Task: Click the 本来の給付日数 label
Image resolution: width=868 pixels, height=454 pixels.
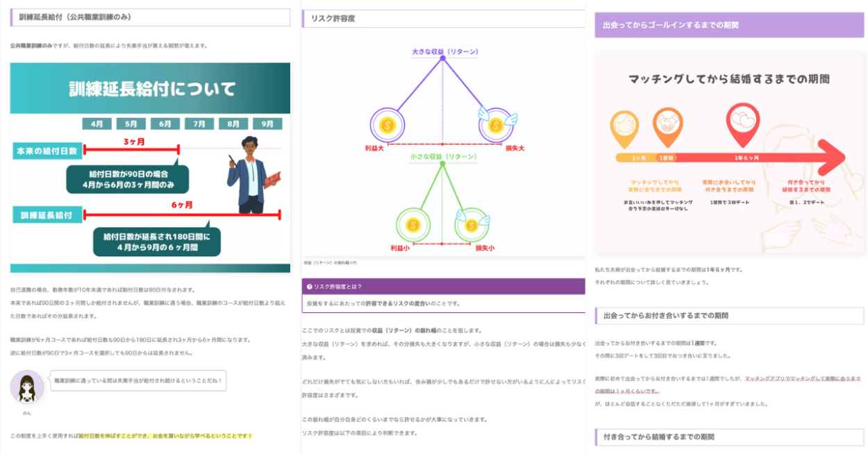Action: (47, 151)
